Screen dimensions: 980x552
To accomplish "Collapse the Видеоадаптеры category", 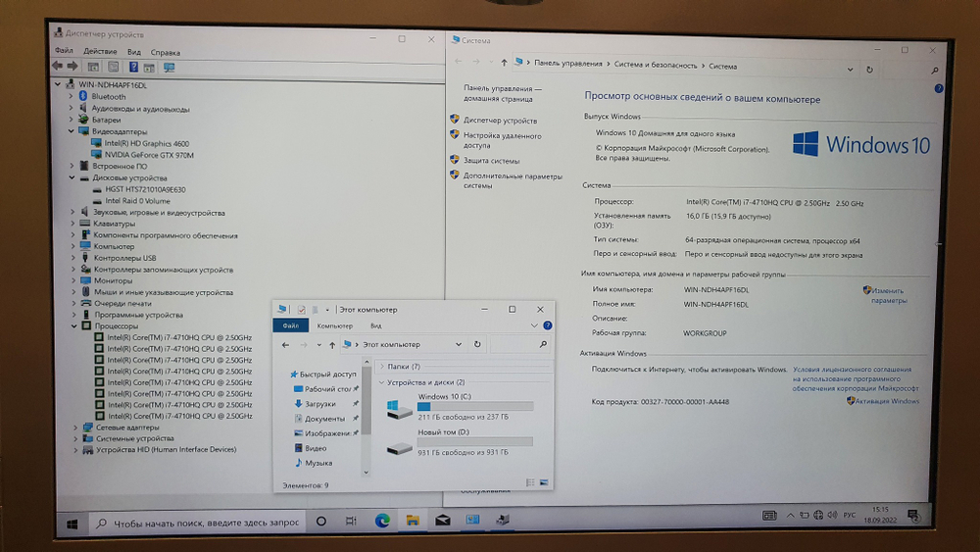I will 72,131.
